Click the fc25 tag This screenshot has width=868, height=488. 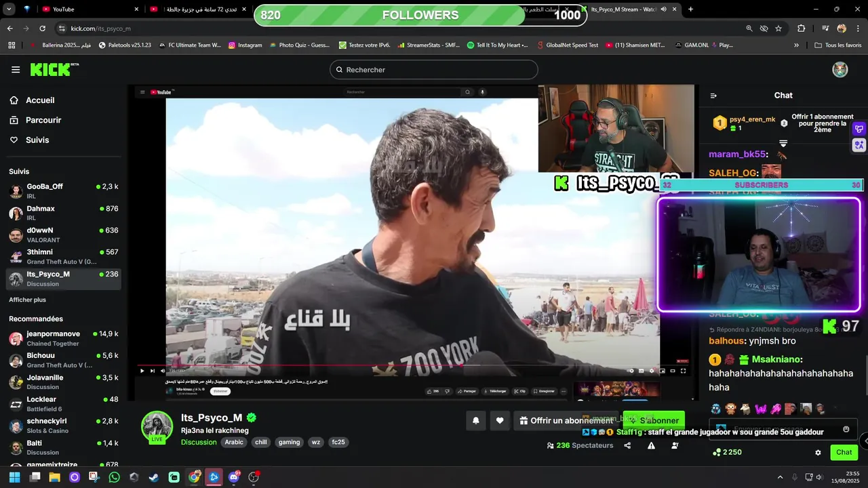pos(338,442)
